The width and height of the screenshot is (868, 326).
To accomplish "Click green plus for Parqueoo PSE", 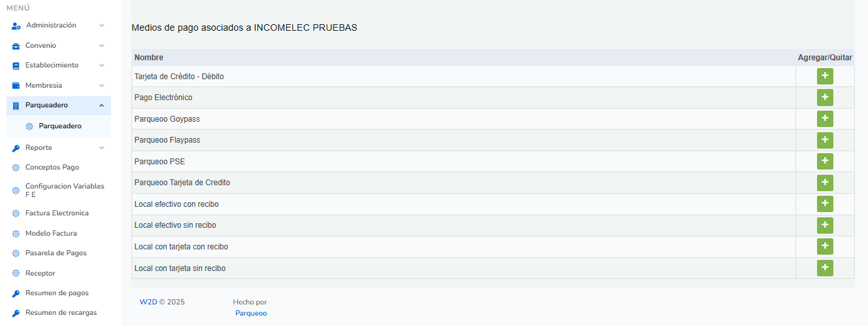I will point(825,161).
